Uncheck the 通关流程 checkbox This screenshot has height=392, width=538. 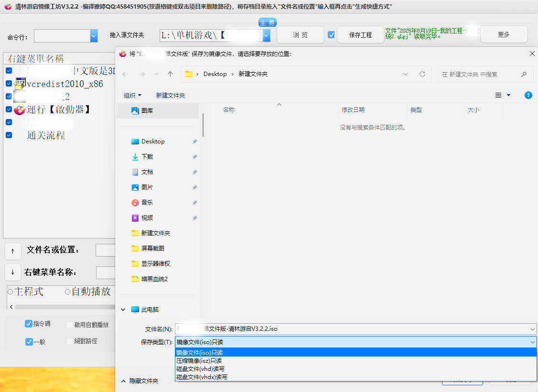pyautogui.click(x=9, y=135)
